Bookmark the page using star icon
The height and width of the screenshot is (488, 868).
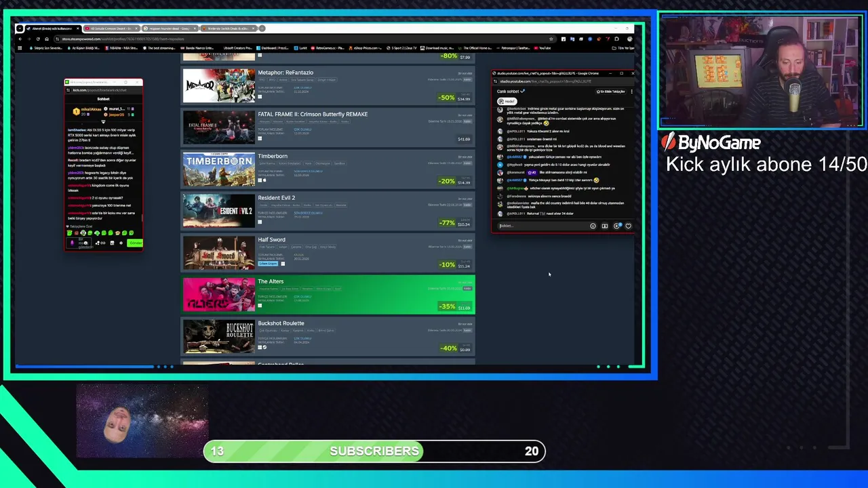(551, 39)
